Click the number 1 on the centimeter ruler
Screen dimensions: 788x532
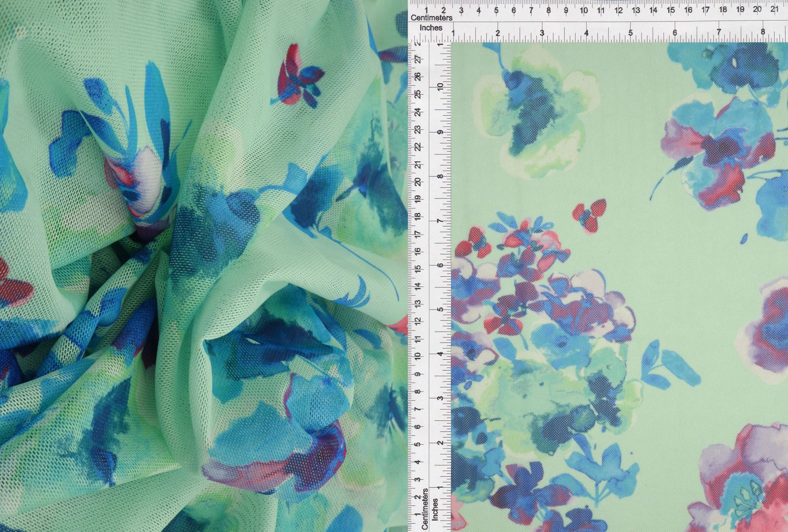pyautogui.click(x=426, y=9)
